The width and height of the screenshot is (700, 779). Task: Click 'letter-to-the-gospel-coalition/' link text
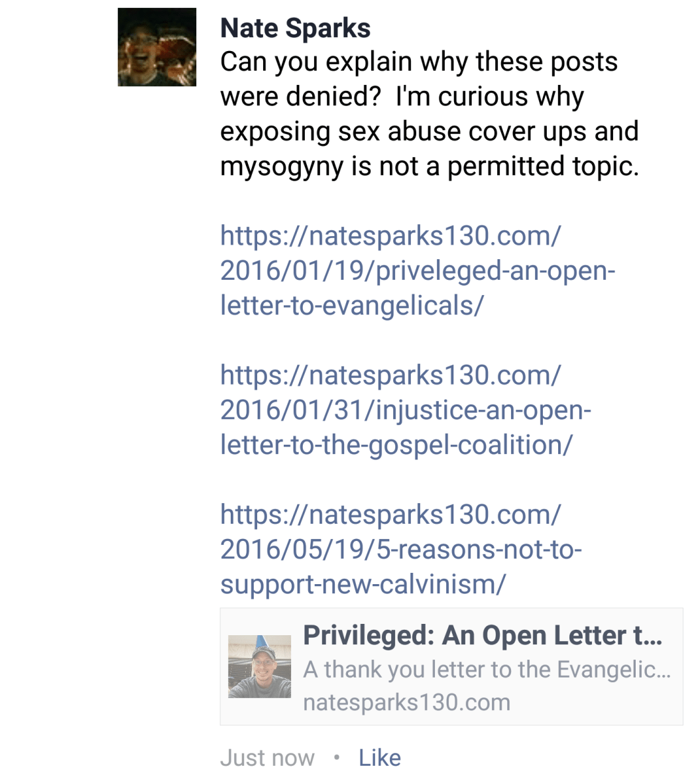396,445
